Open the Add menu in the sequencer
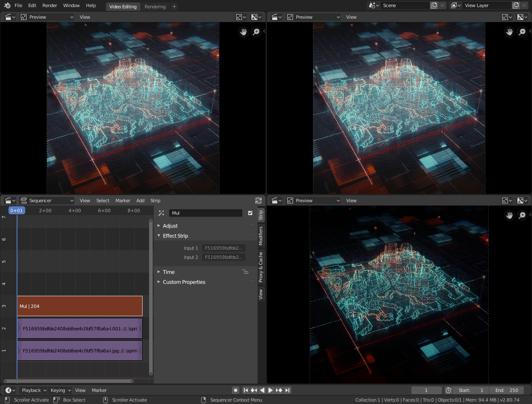The height and width of the screenshot is (404, 532). pos(140,200)
